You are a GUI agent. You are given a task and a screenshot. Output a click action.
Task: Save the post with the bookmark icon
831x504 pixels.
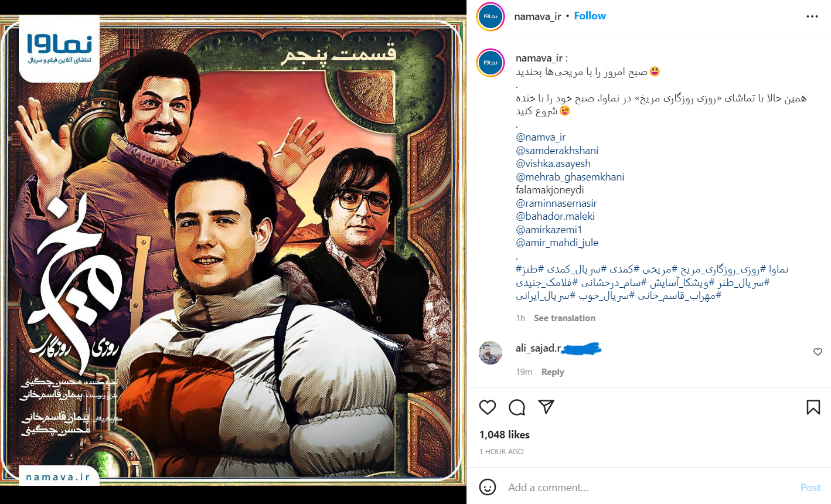coord(813,407)
